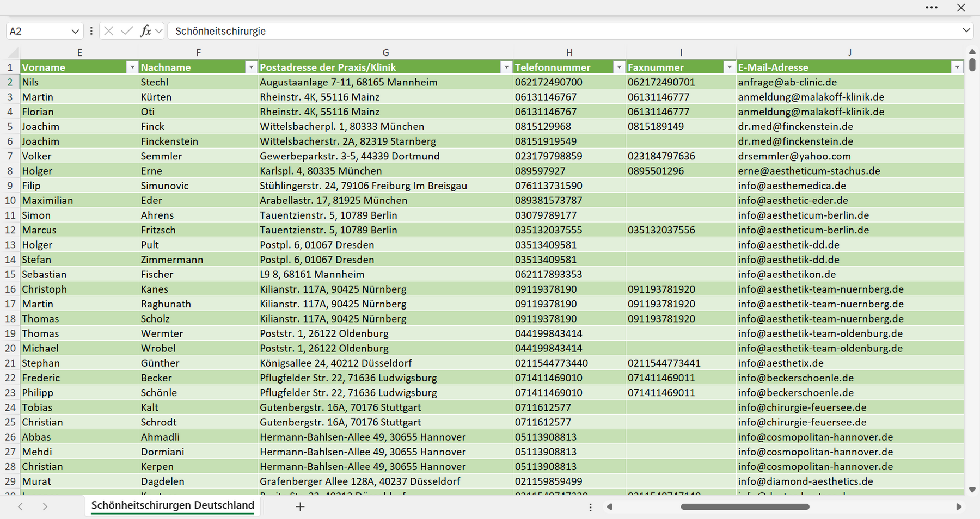The height and width of the screenshot is (519, 980).
Task: Select address Stühlingerstr. 24, 79106 Freiburg Im Breisgau
Action: pos(385,186)
